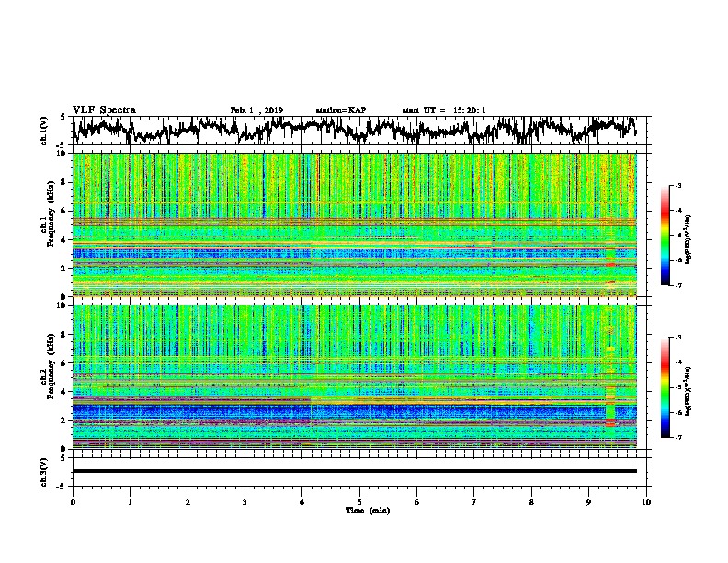728x563 pixels.
Task: Click the "-7" label on ch.2 color bar
Action: (677, 437)
